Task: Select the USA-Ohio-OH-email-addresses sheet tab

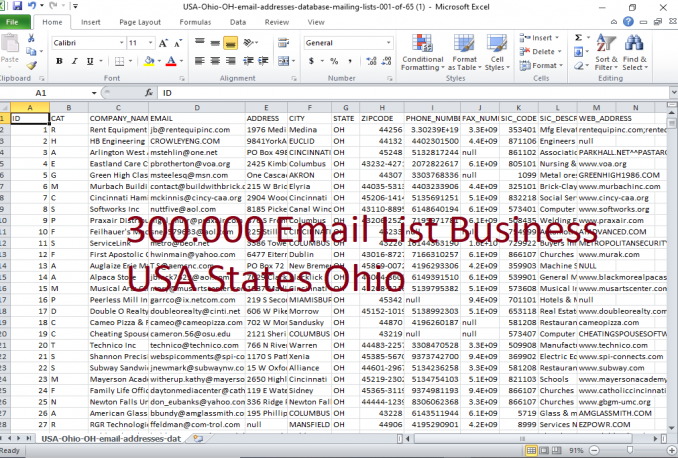Action: [110, 438]
